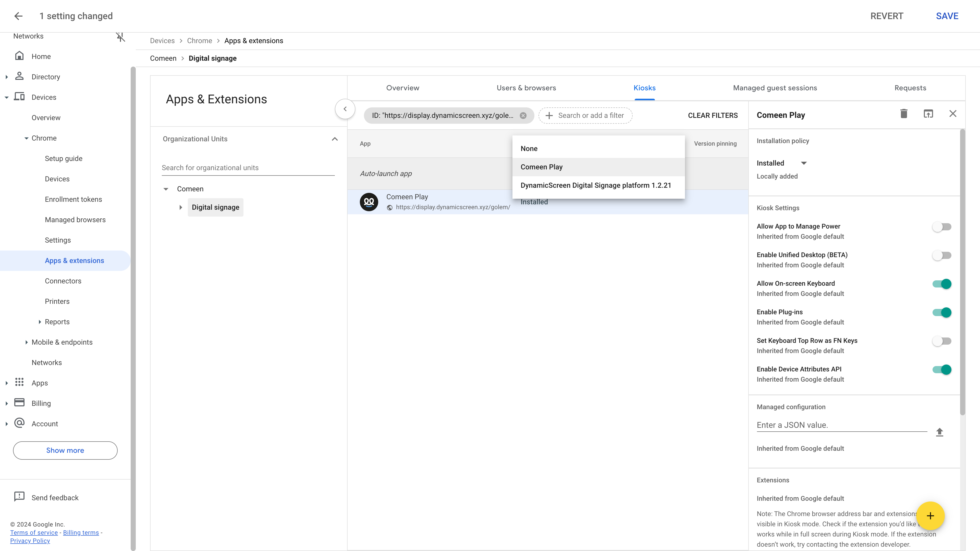Open Managed browsers in sidebar
The image size is (980, 551).
[75, 220]
